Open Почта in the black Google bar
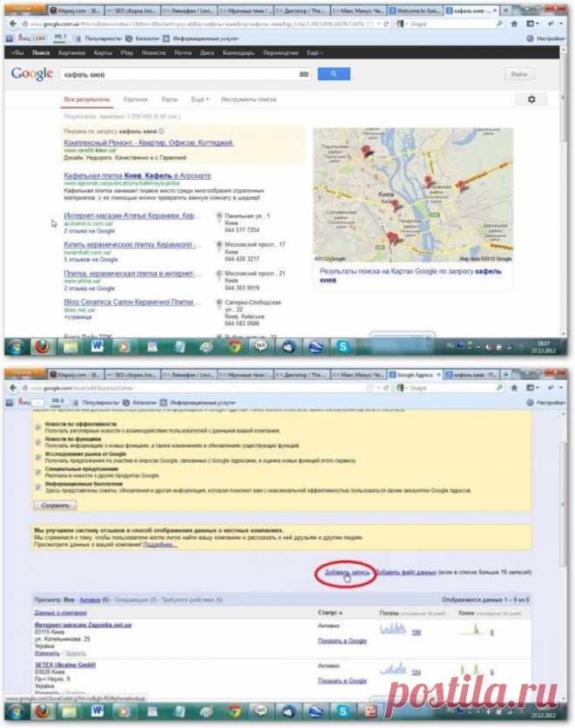The image size is (575, 728). [183, 53]
